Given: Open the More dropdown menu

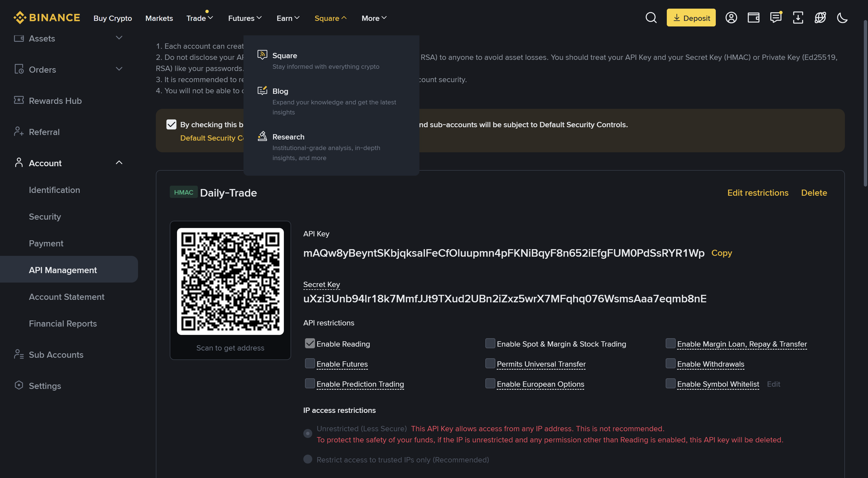Looking at the screenshot, I should 374,18.
